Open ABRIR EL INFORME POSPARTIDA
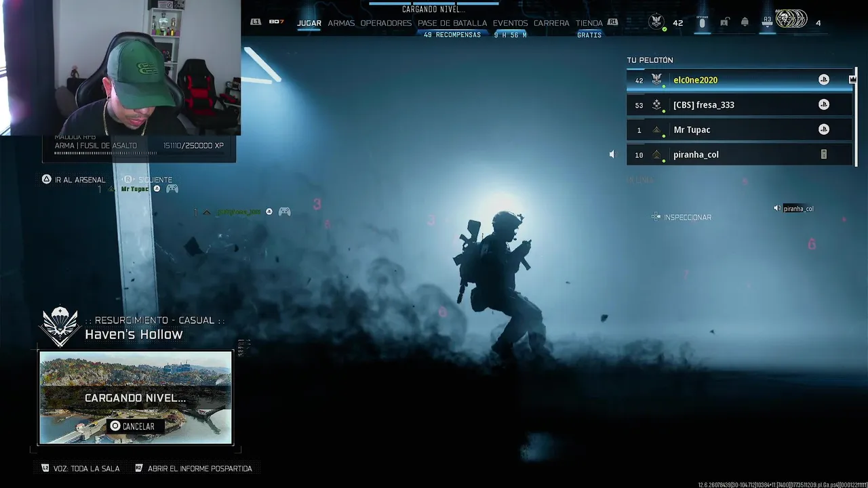Image resolution: width=868 pixels, height=488 pixels. point(193,468)
